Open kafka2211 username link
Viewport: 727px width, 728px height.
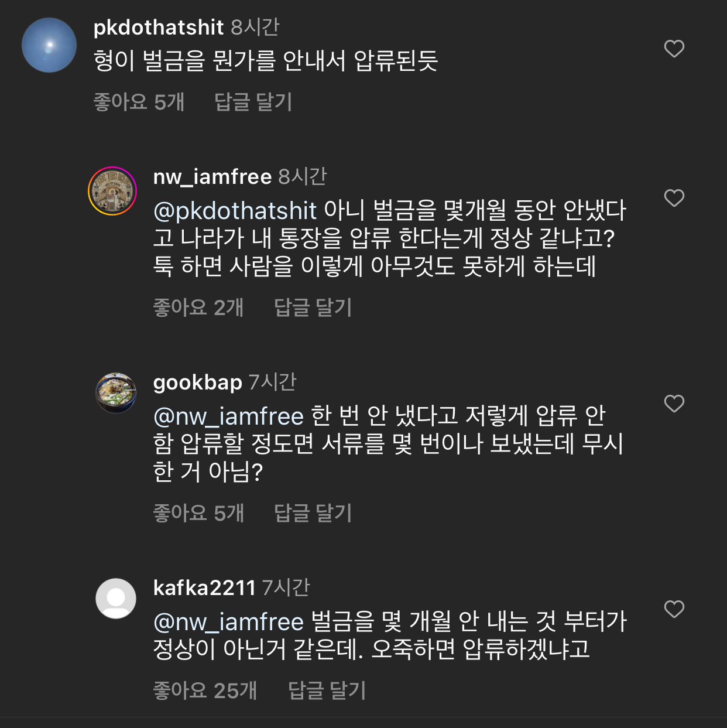click(x=204, y=587)
